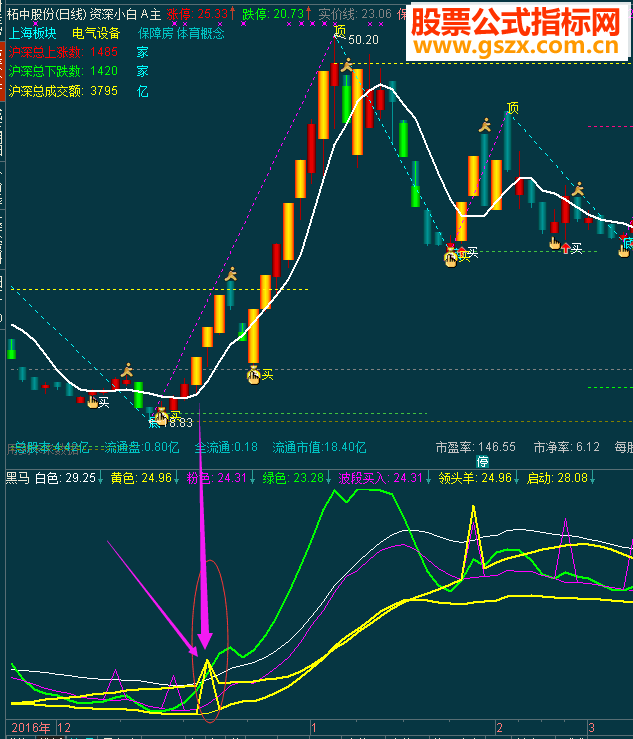Click the red up-arrow 买 signal icon
The width and height of the screenshot is (633, 739).
[566, 248]
